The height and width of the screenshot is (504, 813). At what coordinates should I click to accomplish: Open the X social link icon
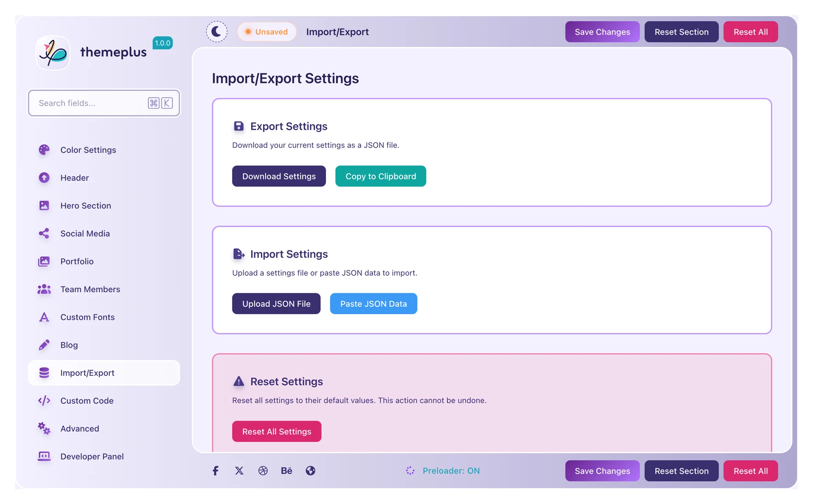click(x=239, y=471)
